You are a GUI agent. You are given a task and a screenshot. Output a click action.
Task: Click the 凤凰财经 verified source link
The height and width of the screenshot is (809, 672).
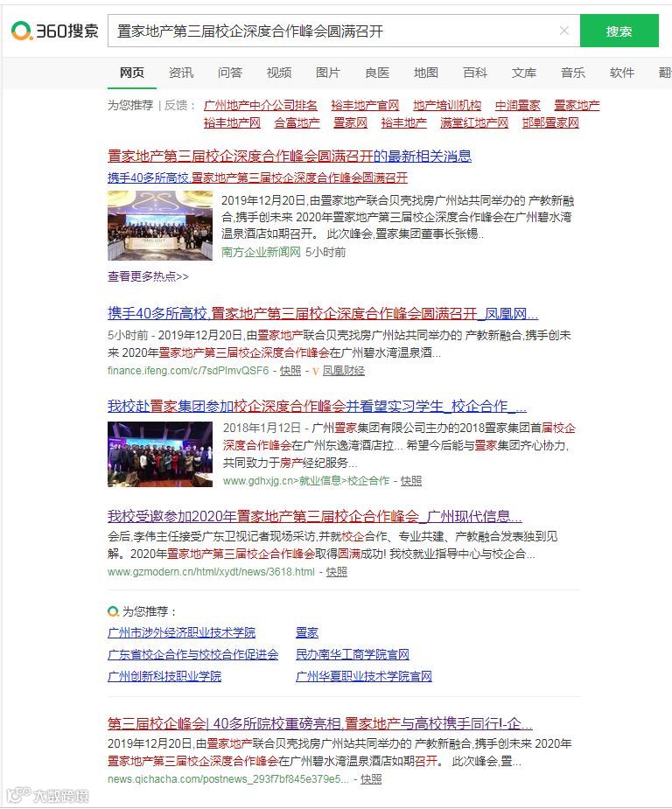tap(344, 371)
